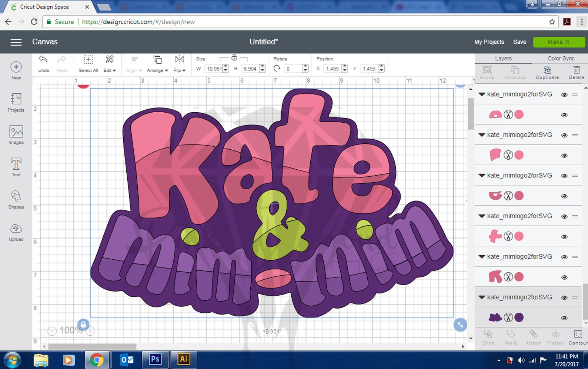Screen dimensions: 588x369
Task: Click the green Make It button
Action: coord(559,42)
